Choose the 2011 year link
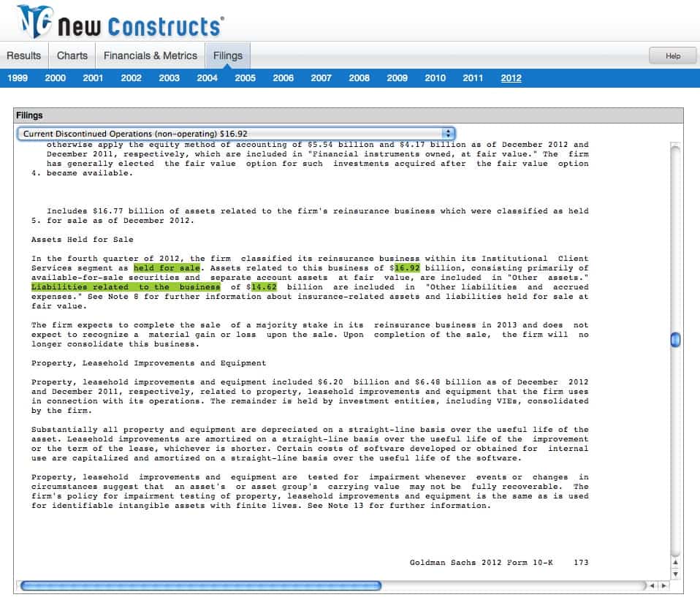Viewport: 700px width, 600px height. click(x=473, y=78)
